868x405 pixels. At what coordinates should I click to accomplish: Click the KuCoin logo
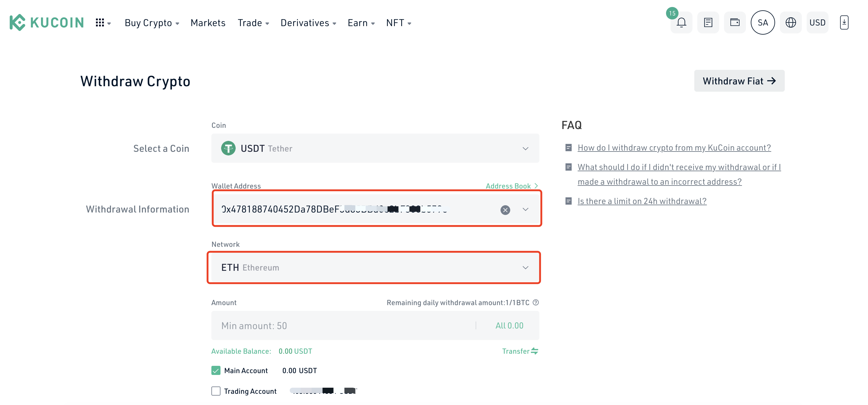click(x=46, y=22)
